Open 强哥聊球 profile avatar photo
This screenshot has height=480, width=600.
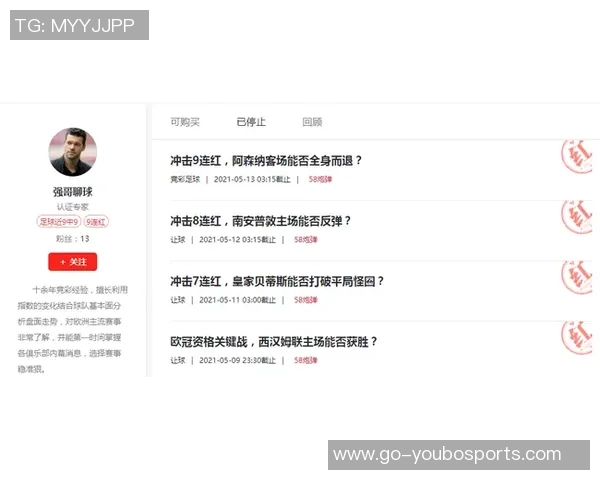click(x=73, y=152)
